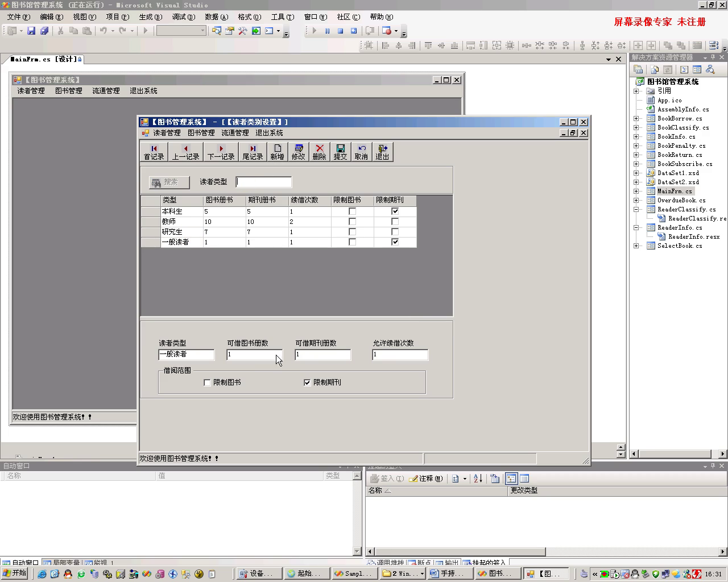Submit changes with 提交 button
The image size is (728, 582).
(x=340, y=152)
